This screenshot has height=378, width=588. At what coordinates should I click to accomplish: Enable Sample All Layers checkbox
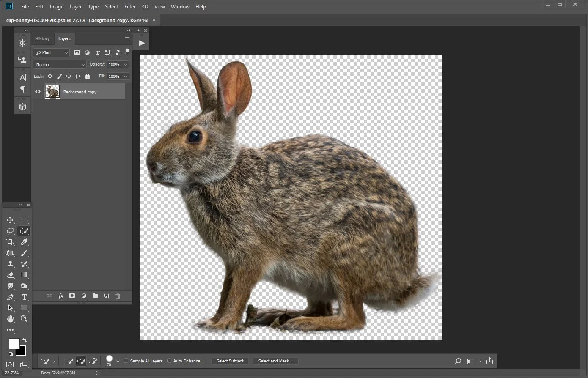(126, 361)
